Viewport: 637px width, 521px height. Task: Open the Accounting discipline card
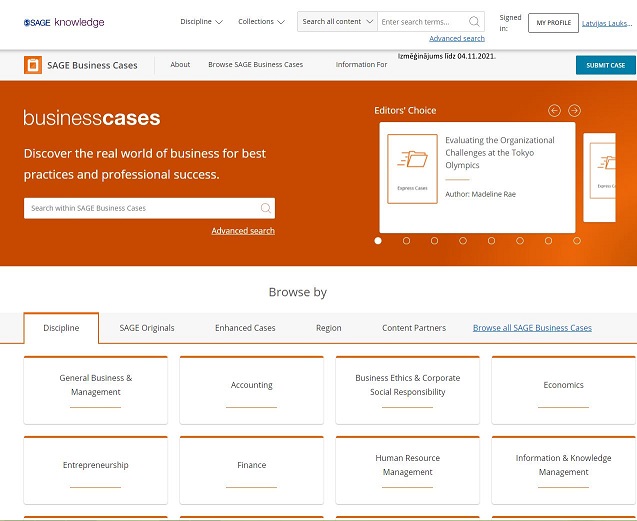pyautogui.click(x=251, y=391)
